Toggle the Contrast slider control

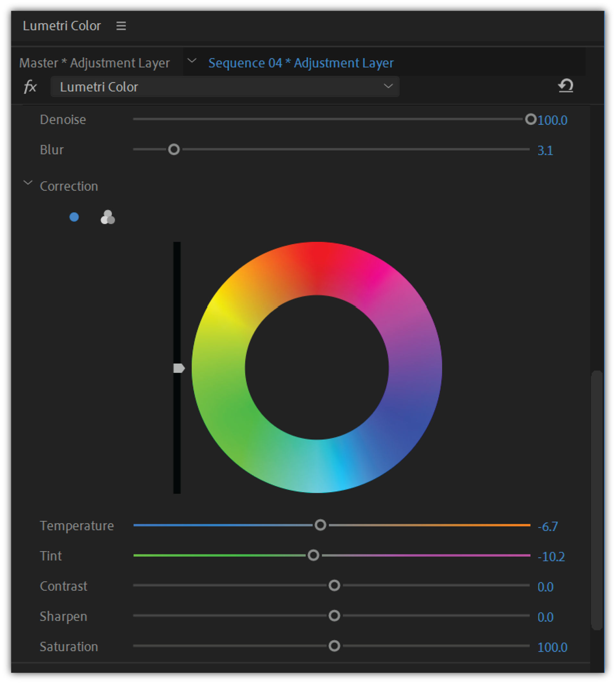pos(334,585)
